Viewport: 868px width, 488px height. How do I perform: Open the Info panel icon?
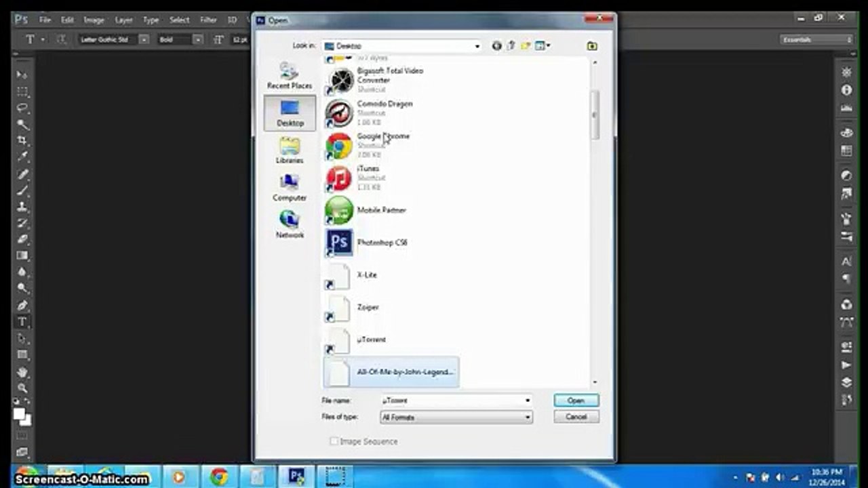[846, 89]
